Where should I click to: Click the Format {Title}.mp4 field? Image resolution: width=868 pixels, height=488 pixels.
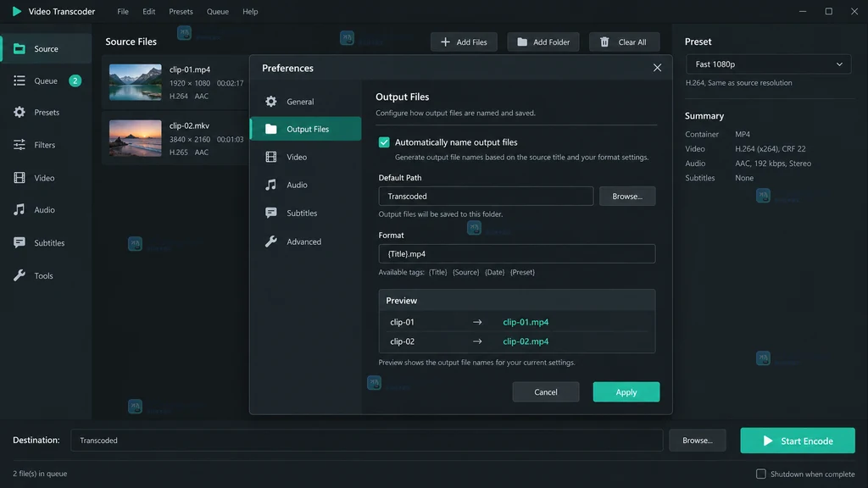517,253
